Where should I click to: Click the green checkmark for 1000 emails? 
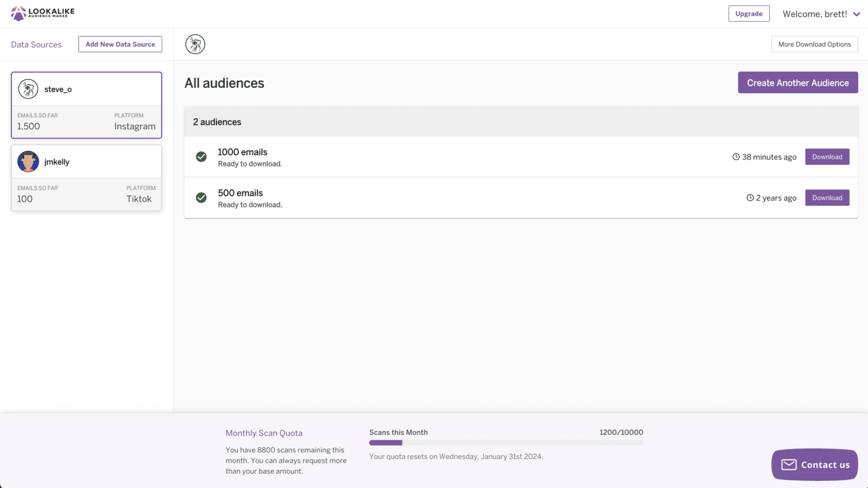click(x=201, y=157)
